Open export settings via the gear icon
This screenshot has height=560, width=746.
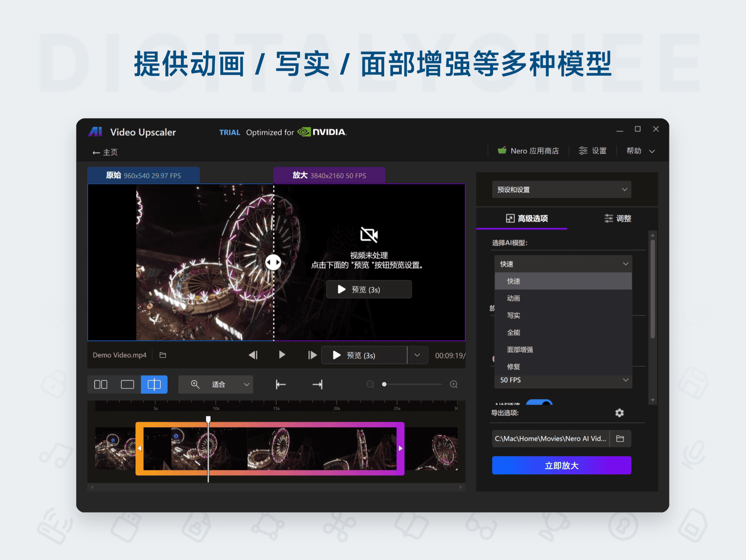coord(619,413)
